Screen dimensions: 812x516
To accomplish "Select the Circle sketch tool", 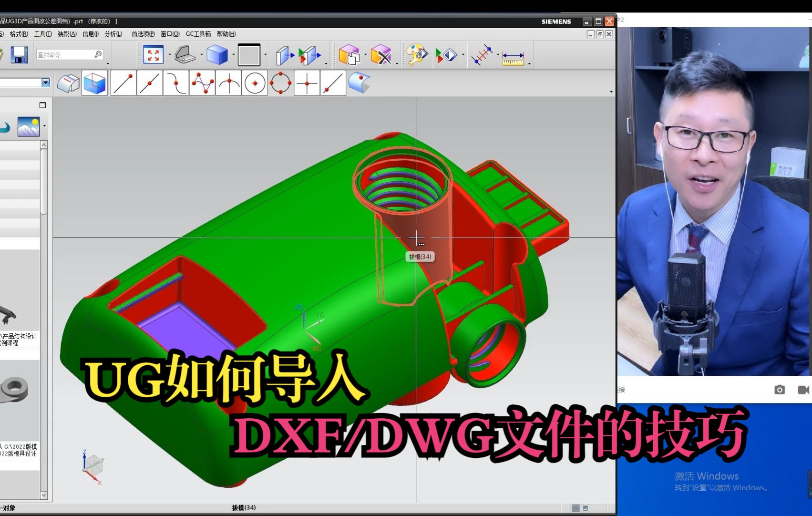I will [x=254, y=83].
